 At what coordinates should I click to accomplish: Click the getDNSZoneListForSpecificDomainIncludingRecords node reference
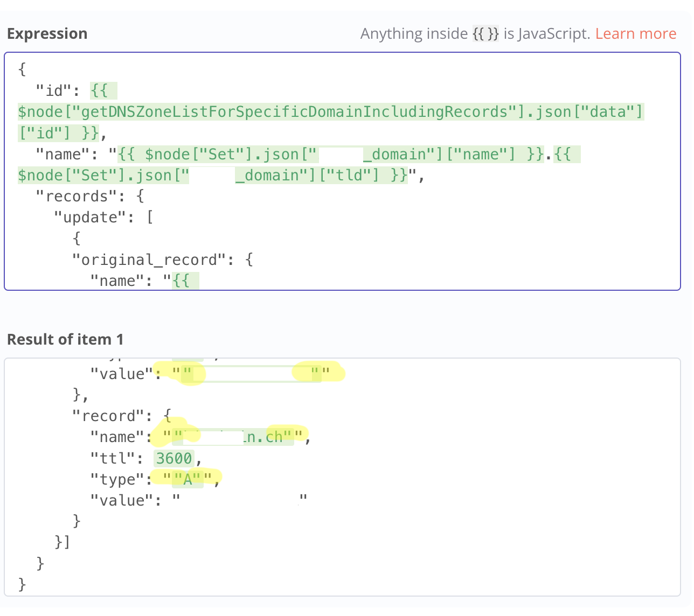coord(294,112)
